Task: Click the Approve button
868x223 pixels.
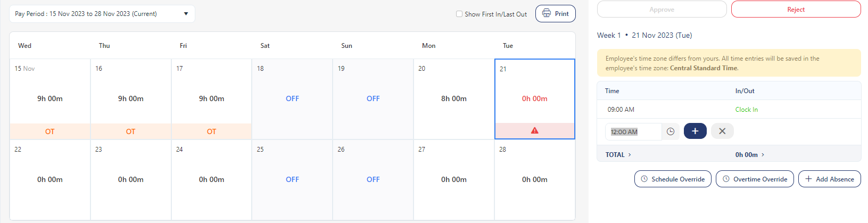Action: coord(662,10)
